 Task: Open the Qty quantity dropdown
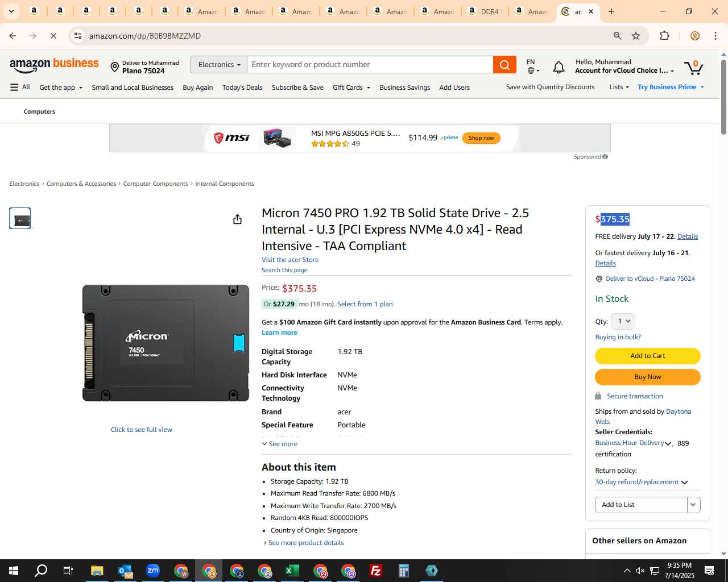624,321
